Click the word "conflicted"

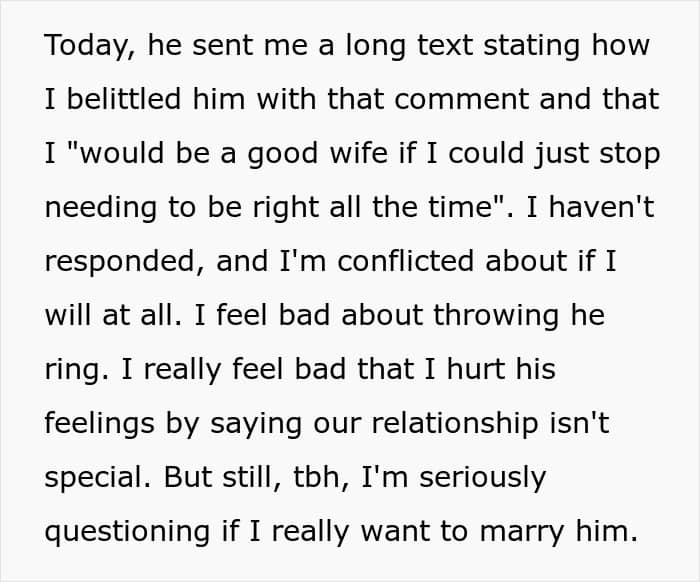click(405, 261)
